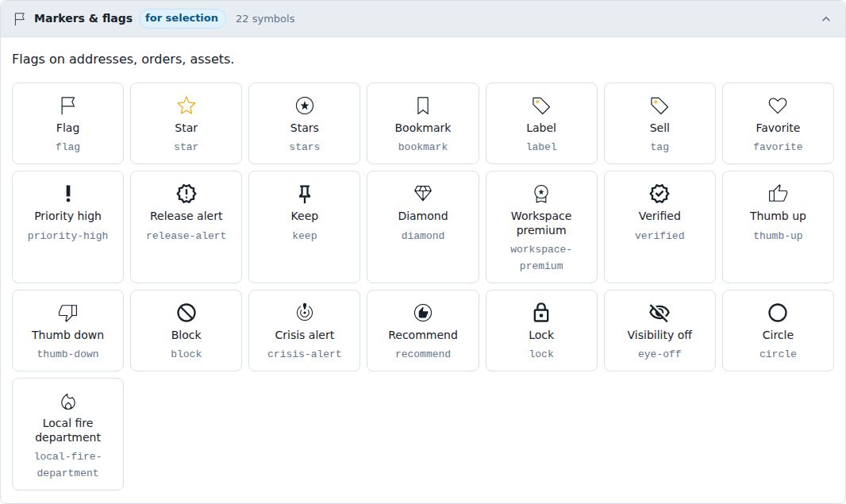Click the "crisis-alert" code name
The width and height of the screenshot is (846, 504).
tap(304, 354)
